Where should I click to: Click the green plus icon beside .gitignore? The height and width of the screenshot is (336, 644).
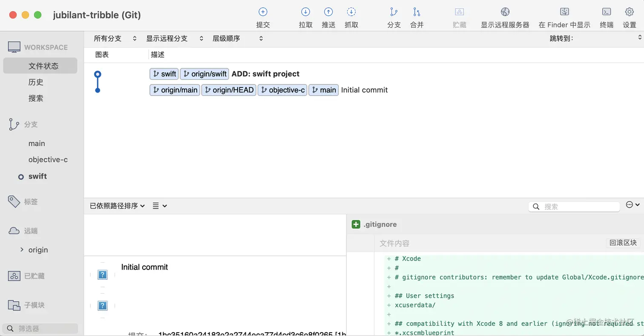coord(356,224)
